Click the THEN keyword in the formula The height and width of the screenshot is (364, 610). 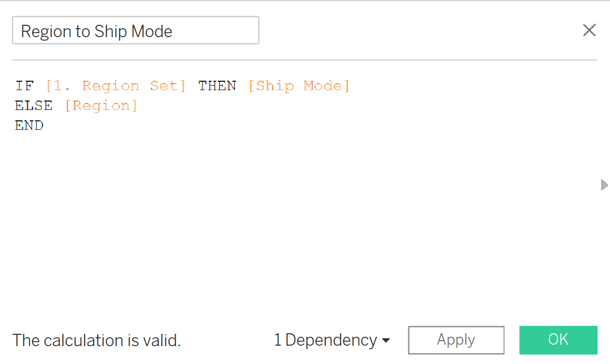pos(217,86)
